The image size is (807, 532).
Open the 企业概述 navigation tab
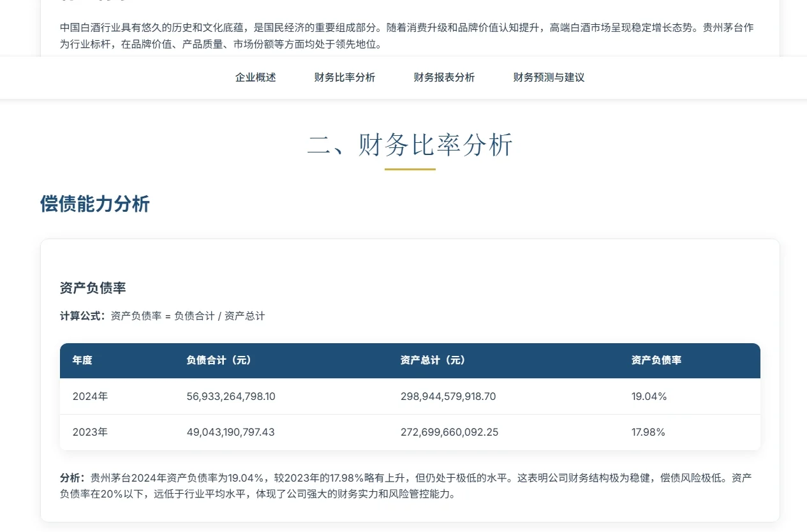255,77
